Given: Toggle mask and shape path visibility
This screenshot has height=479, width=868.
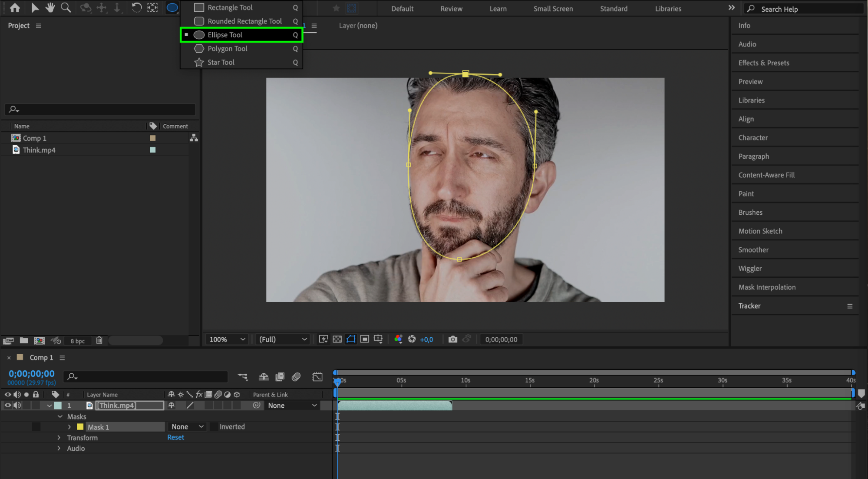Looking at the screenshot, I should (351, 339).
